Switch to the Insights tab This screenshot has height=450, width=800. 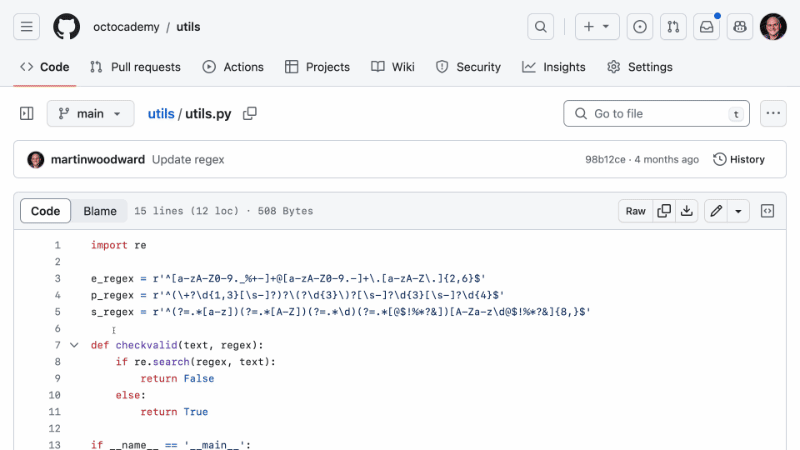click(554, 67)
